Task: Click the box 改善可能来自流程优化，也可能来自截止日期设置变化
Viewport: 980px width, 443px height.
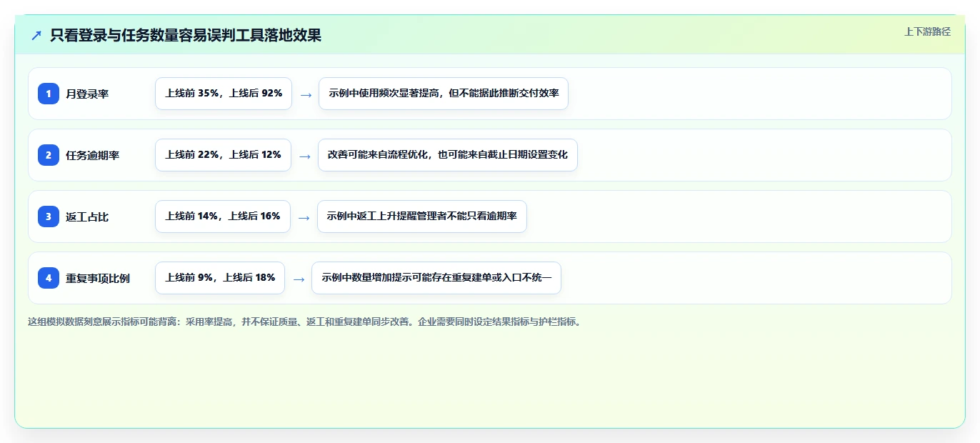Action: 448,155
